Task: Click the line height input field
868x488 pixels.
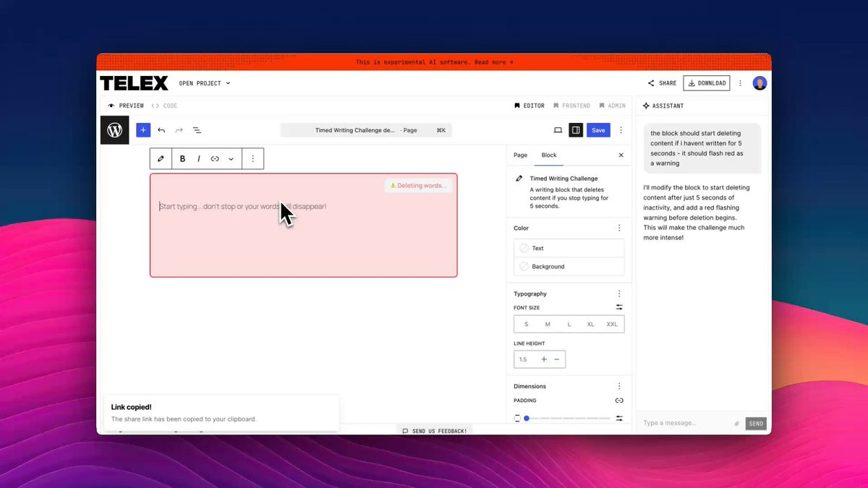Action: coord(525,359)
